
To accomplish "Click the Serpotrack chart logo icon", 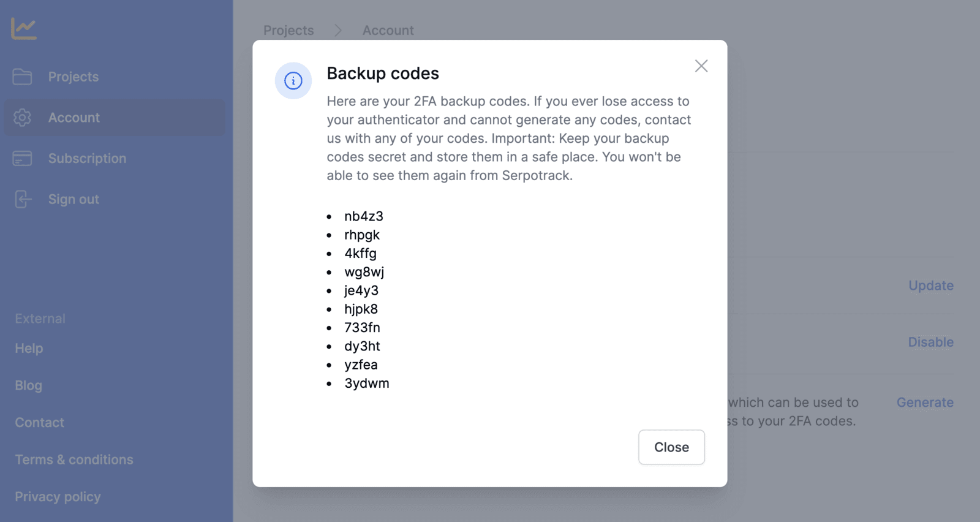I will click(x=24, y=28).
